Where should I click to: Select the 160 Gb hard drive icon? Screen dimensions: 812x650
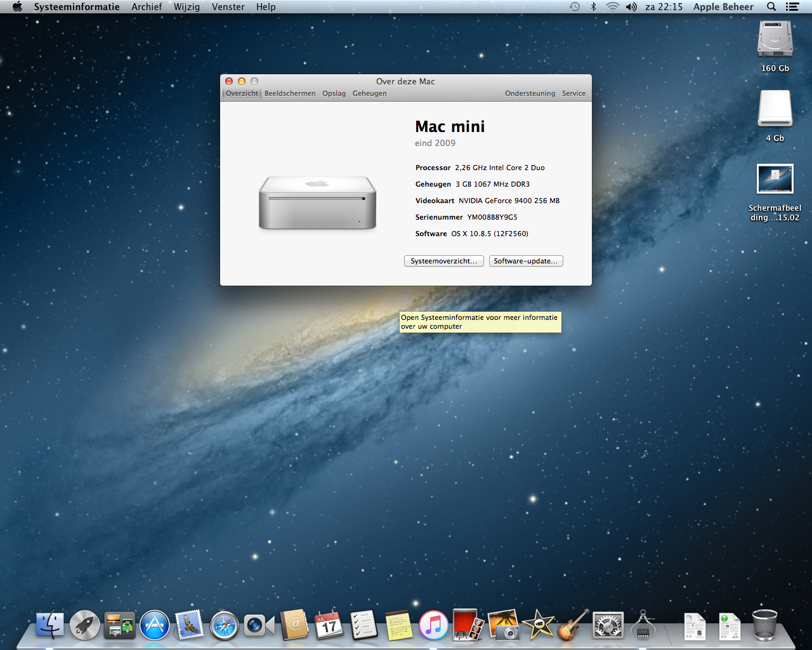tap(775, 39)
